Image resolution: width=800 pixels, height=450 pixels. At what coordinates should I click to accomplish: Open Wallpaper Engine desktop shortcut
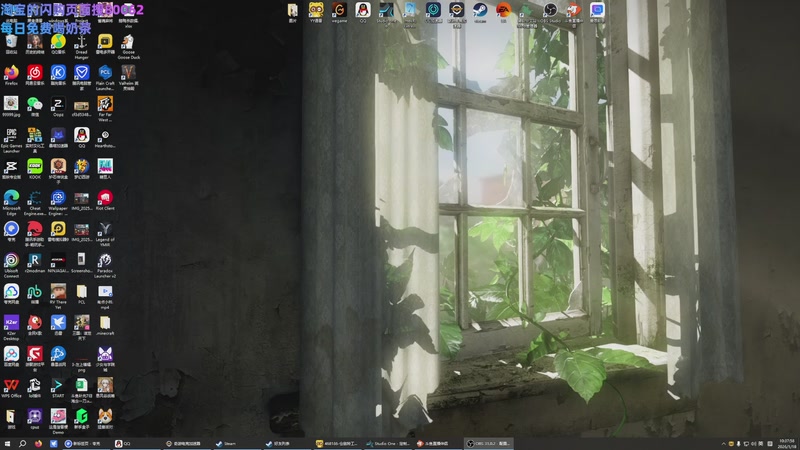pyautogui.click(x=58, y=202)
